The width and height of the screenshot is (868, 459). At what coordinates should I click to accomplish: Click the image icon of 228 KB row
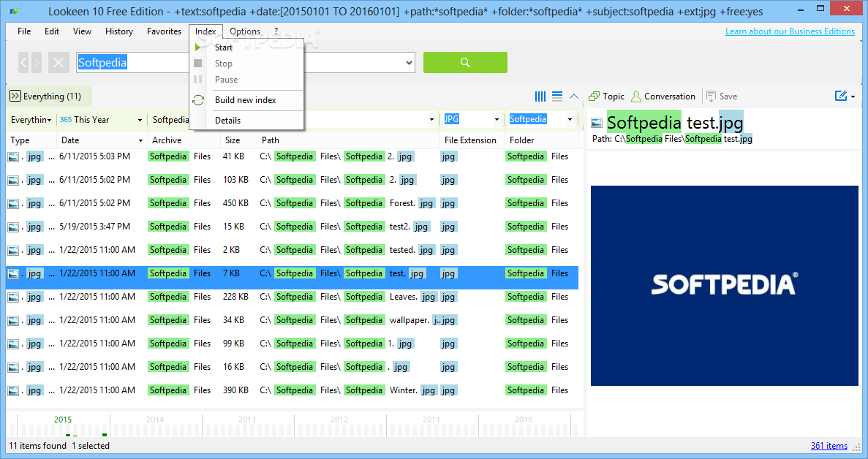pyautogui.click(x=13, y=297)
